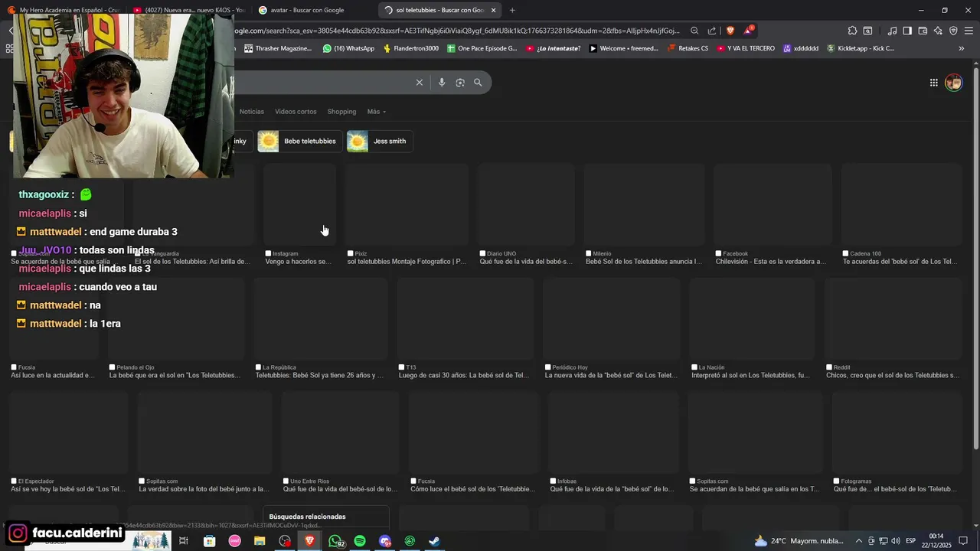
Task: Open the browser main hamburger menu
Action: [x=969, y=31]
